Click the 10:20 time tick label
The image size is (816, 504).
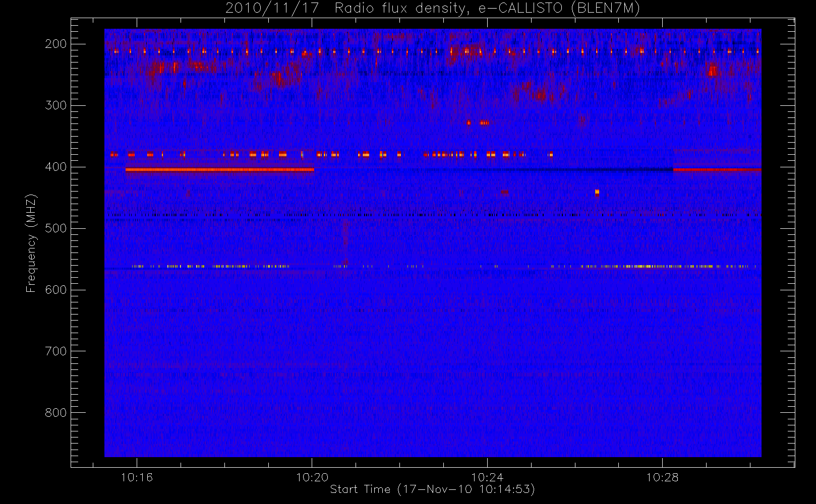(312, 477)
